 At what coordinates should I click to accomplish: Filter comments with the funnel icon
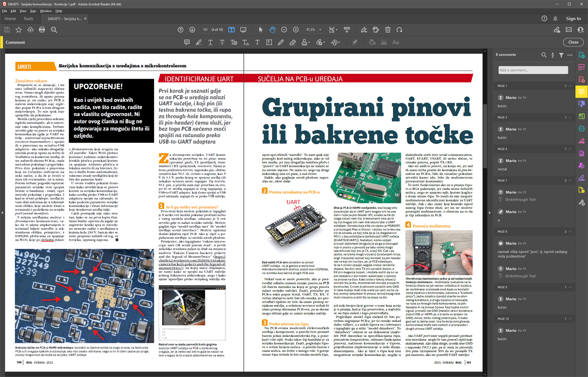[x=561, y=55]
